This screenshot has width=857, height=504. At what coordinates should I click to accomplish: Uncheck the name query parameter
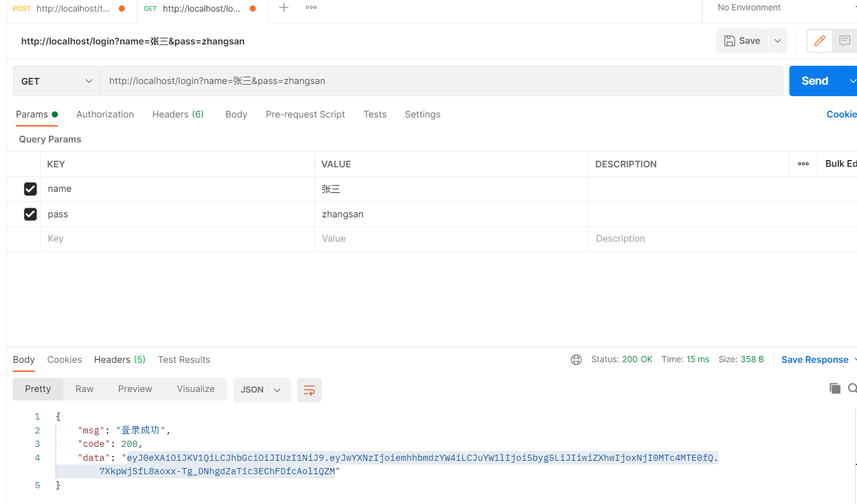point(30,189)
